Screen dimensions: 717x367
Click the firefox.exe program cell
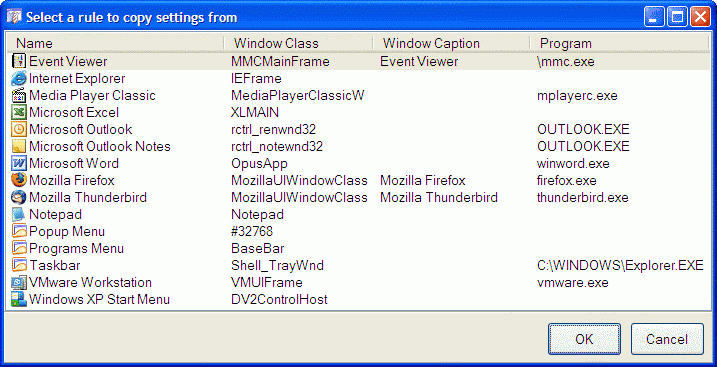coord(567,180)
